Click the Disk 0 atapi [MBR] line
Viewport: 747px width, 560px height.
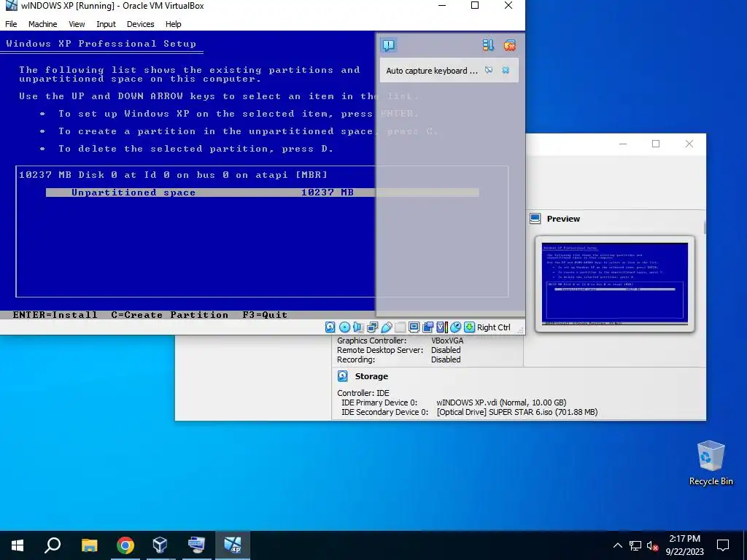click(174, 175)
